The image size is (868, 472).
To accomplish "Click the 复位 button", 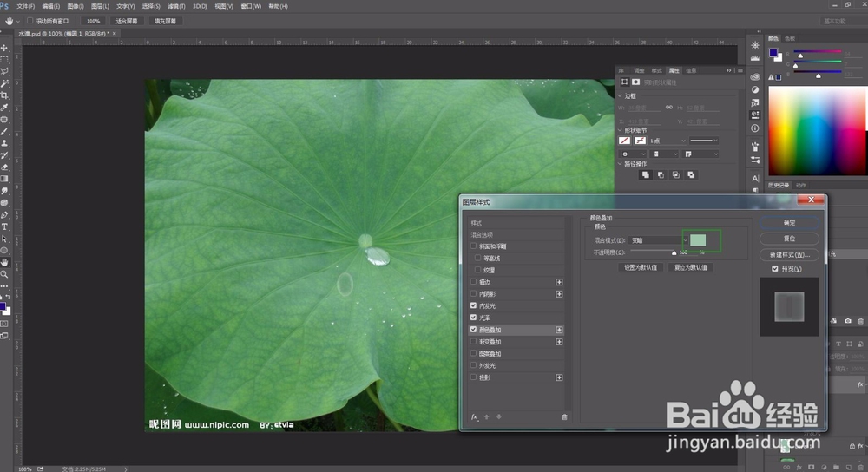I will pyautogui.click(x=789, y=239).
